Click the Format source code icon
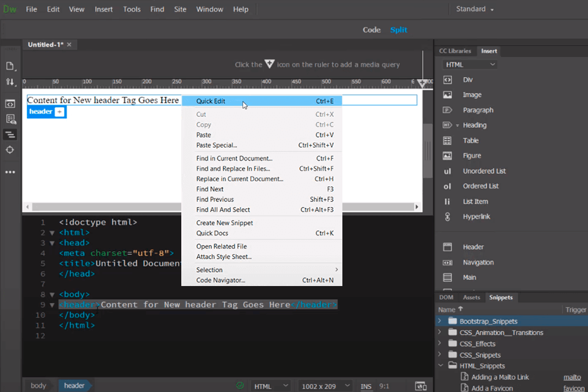This screenshot has width=588, height=392. [10, 135]
